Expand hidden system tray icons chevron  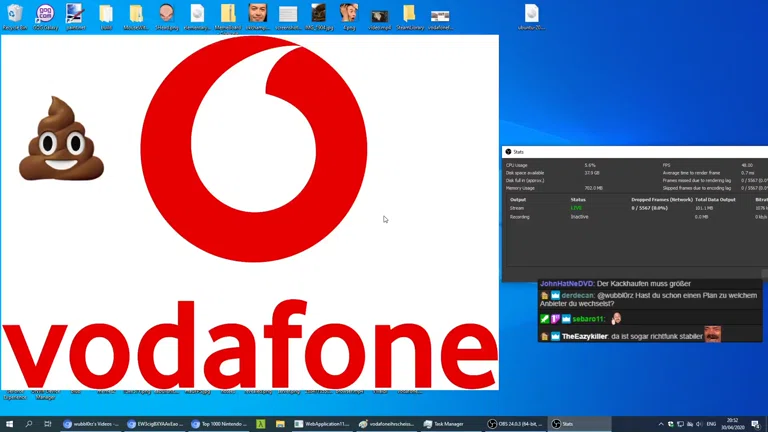pos(661,424)
